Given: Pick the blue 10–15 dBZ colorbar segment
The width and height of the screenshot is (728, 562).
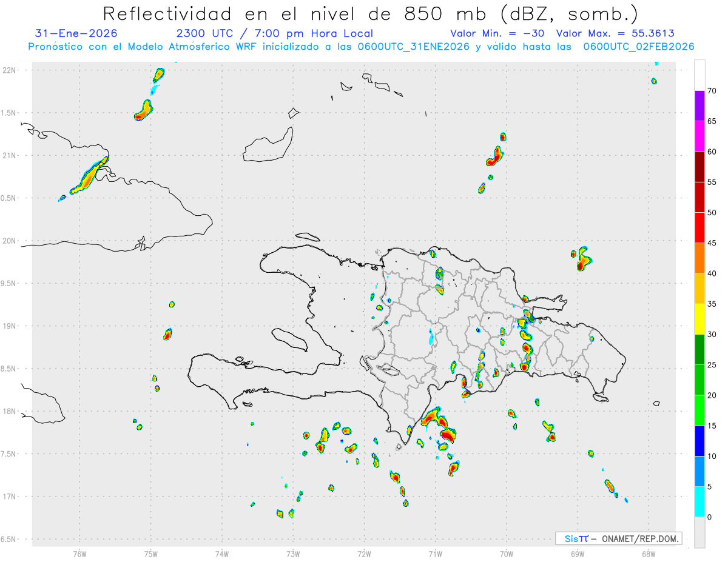Looking at the screenshot, I should pyautogui.click(x=699, y=441).
